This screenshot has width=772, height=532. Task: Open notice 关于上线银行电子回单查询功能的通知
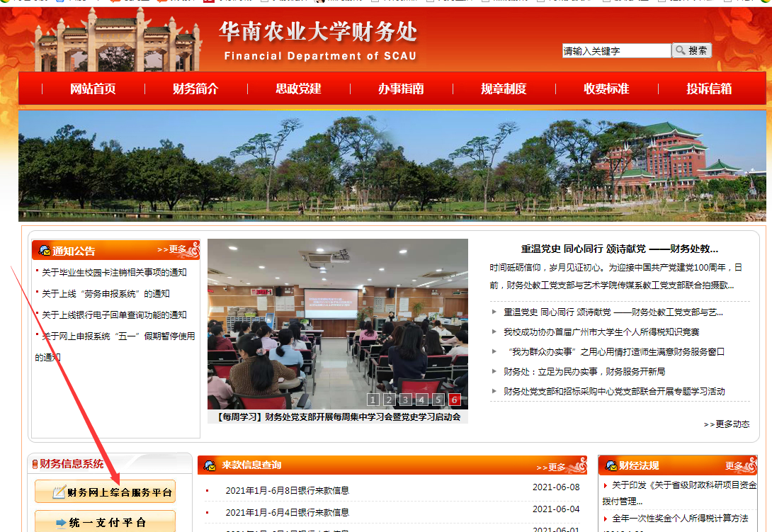(x=114, y=315)
